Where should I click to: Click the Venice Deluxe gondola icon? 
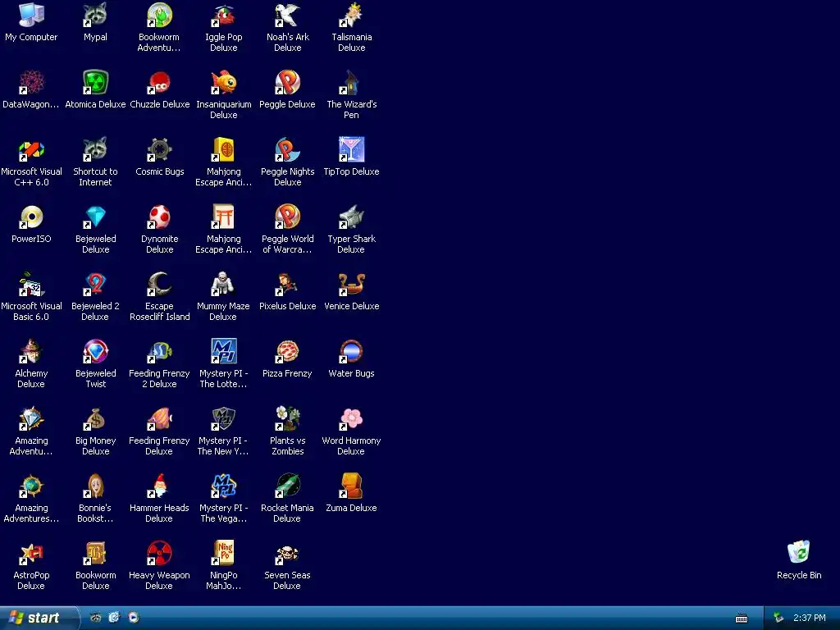click(x=351, y=284)
